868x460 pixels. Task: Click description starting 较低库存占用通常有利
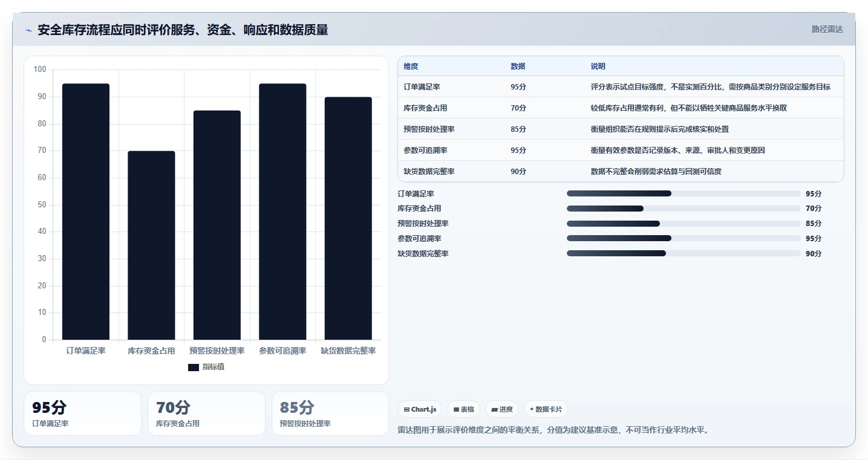click(x=689, y=108)
